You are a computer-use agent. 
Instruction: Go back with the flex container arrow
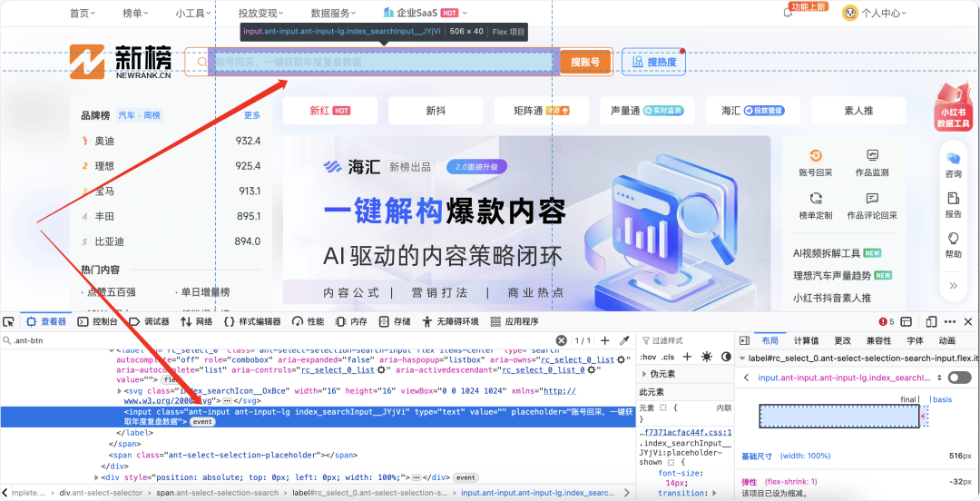(x=746, y=378)
